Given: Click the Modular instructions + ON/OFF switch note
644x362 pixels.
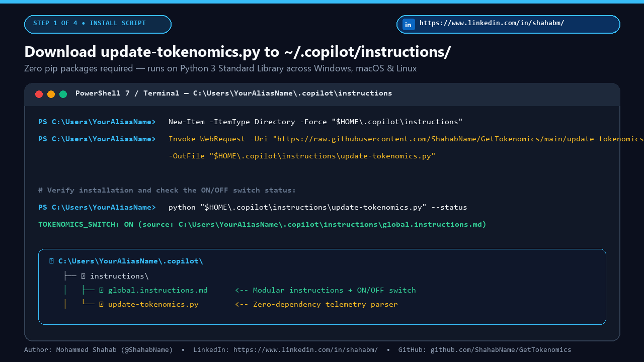Looking at the screenshot, I should (326, 290).
